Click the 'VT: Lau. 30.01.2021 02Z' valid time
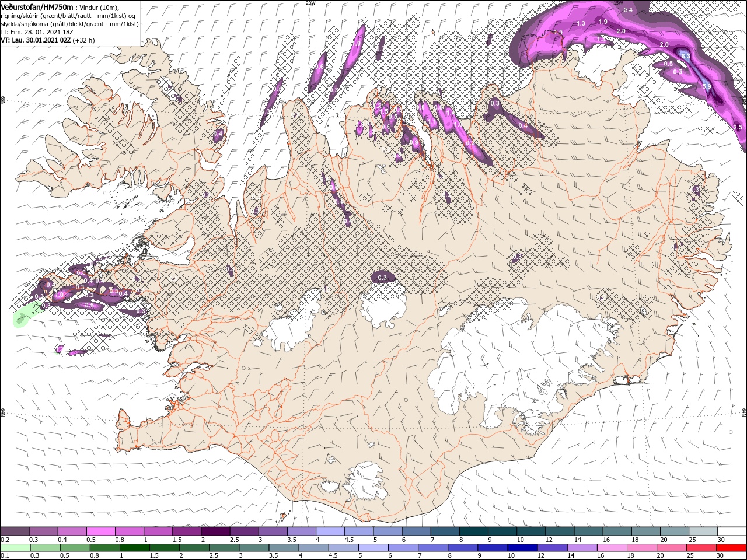The height and width of the screenshot is (560, 747). 35,40
